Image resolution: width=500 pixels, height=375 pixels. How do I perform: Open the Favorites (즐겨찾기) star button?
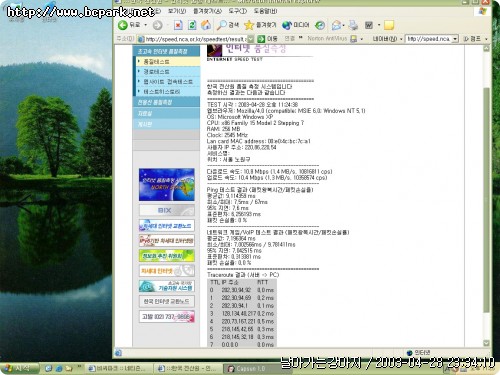(260, 25)
